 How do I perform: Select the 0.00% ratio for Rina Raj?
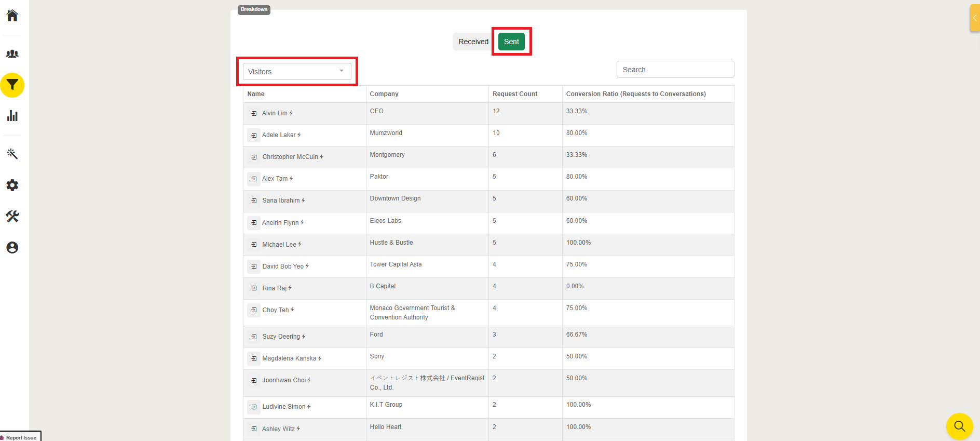575,286
